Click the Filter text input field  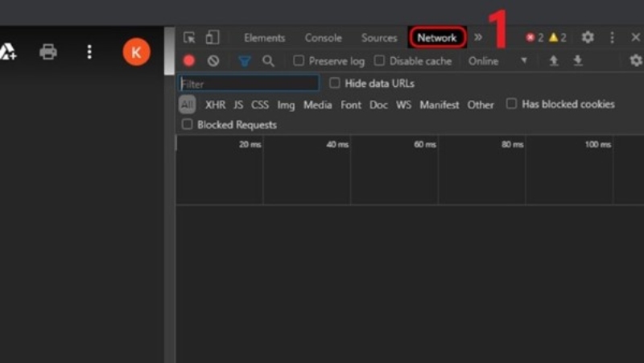(249, 83)
